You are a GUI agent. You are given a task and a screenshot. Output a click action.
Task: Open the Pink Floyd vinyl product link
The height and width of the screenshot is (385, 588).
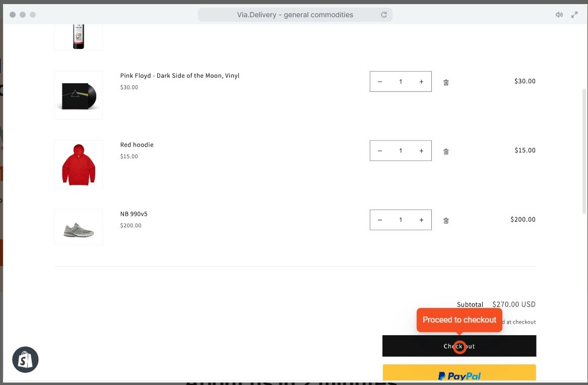tap(179, 76)
